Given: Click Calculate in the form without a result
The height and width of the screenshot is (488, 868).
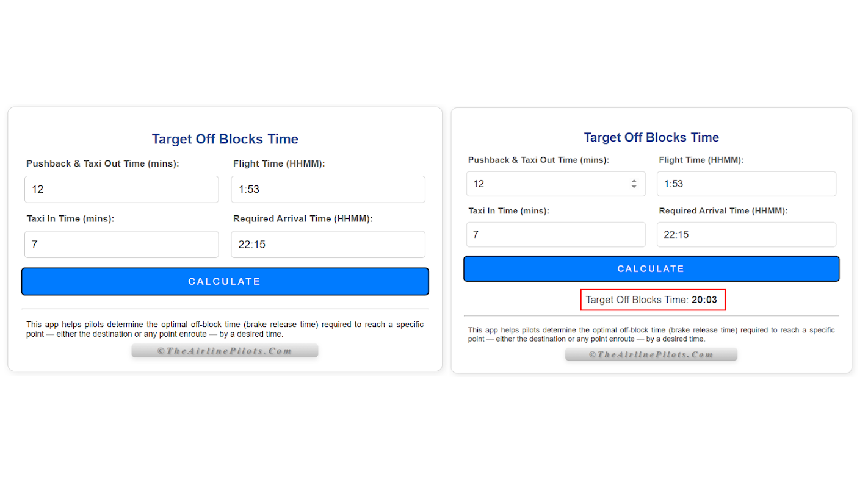Looking at the screenshot, I should click(x=225, y=281).
